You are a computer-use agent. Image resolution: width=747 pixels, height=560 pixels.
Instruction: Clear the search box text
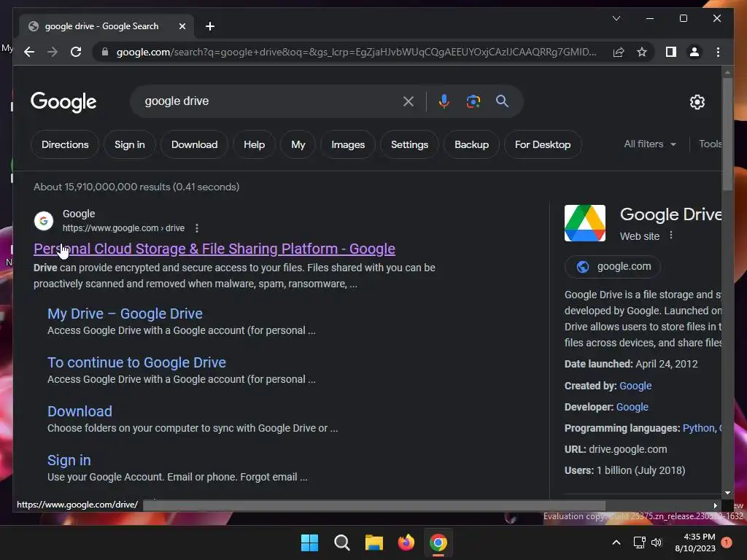point(409,101)
